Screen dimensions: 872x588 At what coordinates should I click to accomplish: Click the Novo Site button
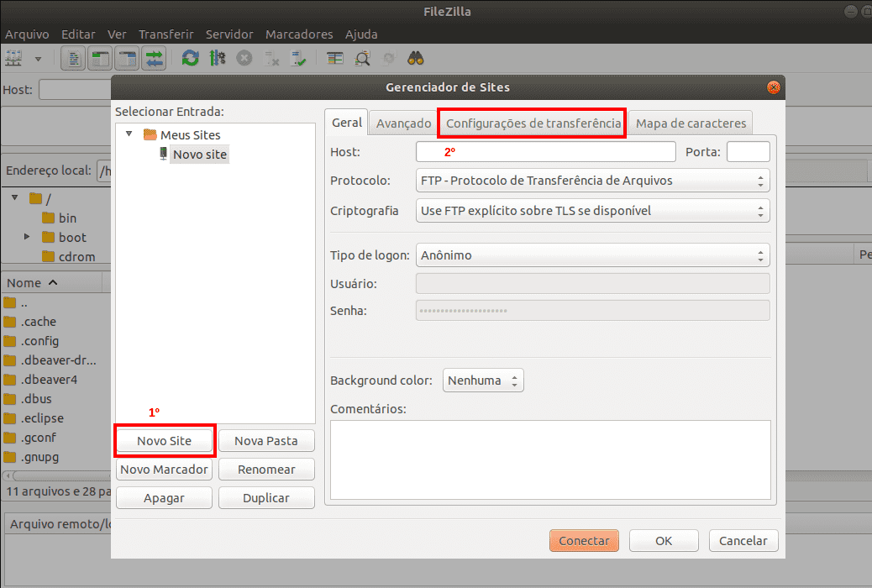pyautogui.click(x=164, y=441)
